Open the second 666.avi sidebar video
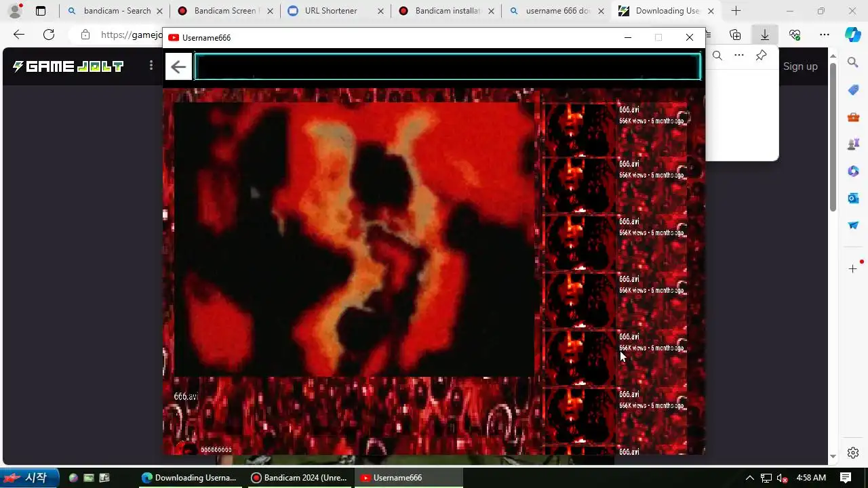868x488 pixels. pos(616,185)
